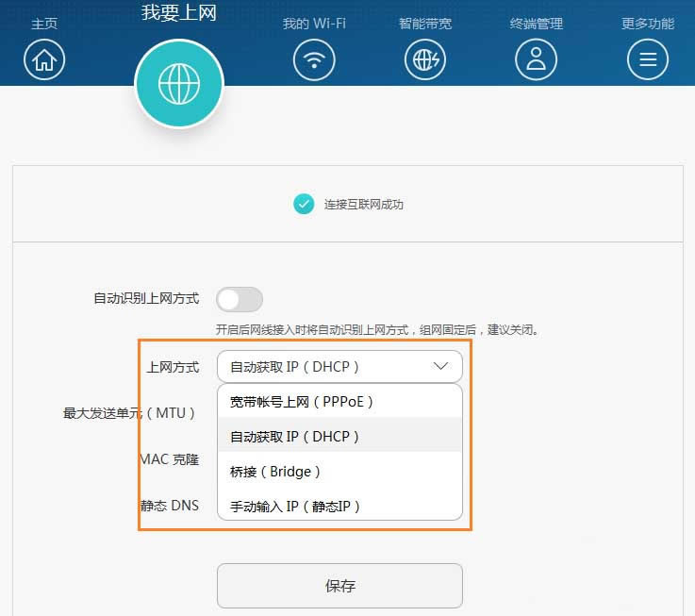This screenshot has height=616, width=695.
Task: Click the 连接互联网成功 status text
Action: click(x=364, y=205)
